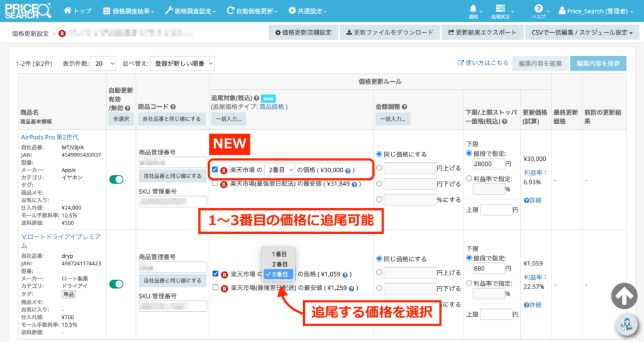The width and height of the screenshot is (644, 342).
Task: Open the 使い方はこちら link
Action: (483, 63)
